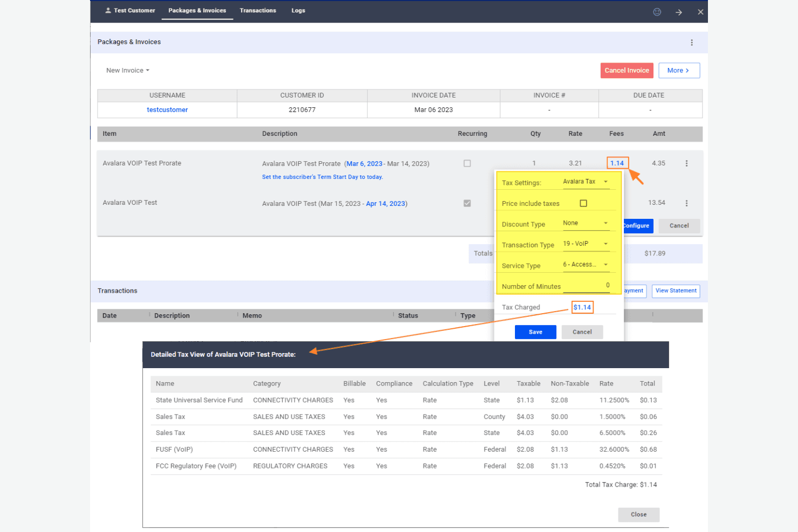The image size is (798, 532).
Task: Click the Cancel Invoice button
Action: (x=627, y=71)
